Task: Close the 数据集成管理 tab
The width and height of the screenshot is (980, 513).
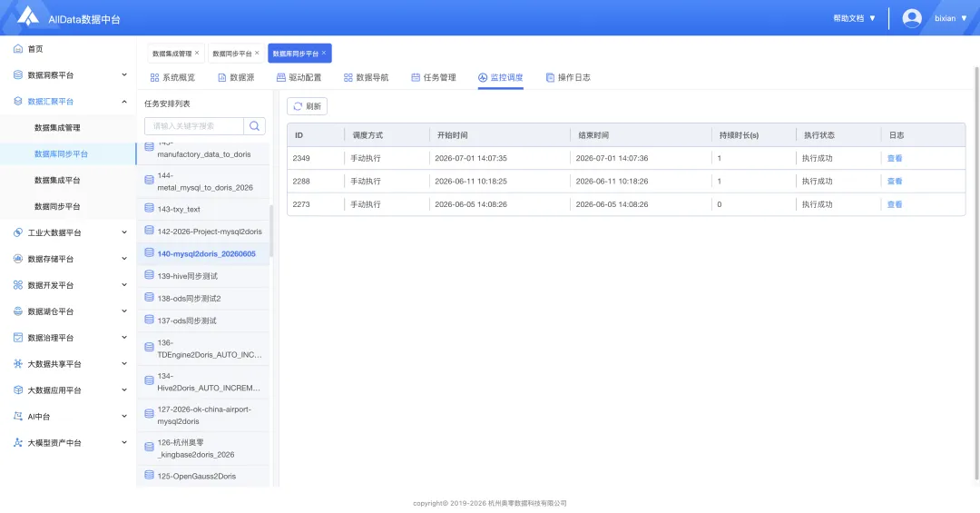Action: 197,54
